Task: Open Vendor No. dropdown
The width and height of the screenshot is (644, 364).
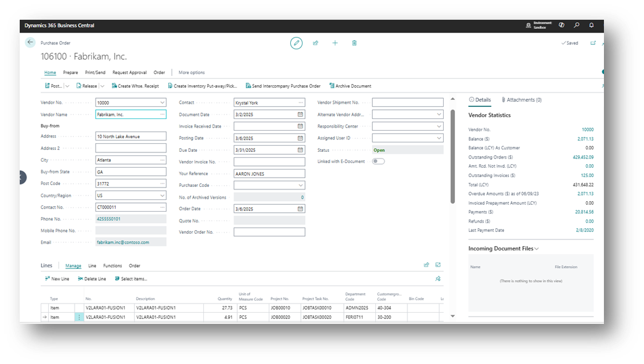Action: click(162, 103)
